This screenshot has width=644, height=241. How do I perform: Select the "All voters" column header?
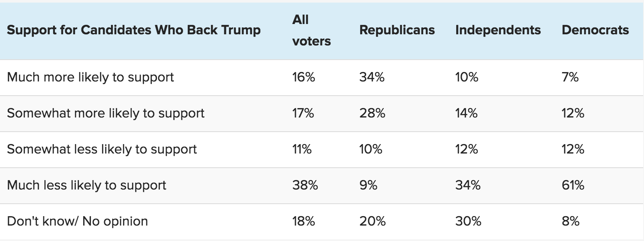311,30
